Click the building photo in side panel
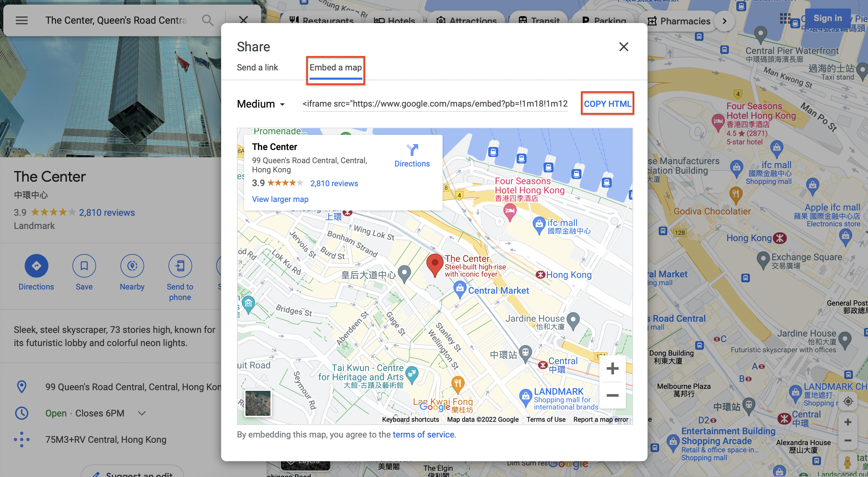868x477 pixels. (x=111, y=97)
